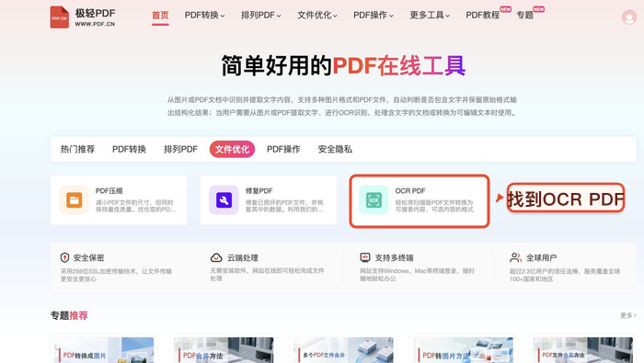The height and width of the screenshot is (363, 644).
Task: Open PDF教程 in top navigation
Action: click(483, 16)
